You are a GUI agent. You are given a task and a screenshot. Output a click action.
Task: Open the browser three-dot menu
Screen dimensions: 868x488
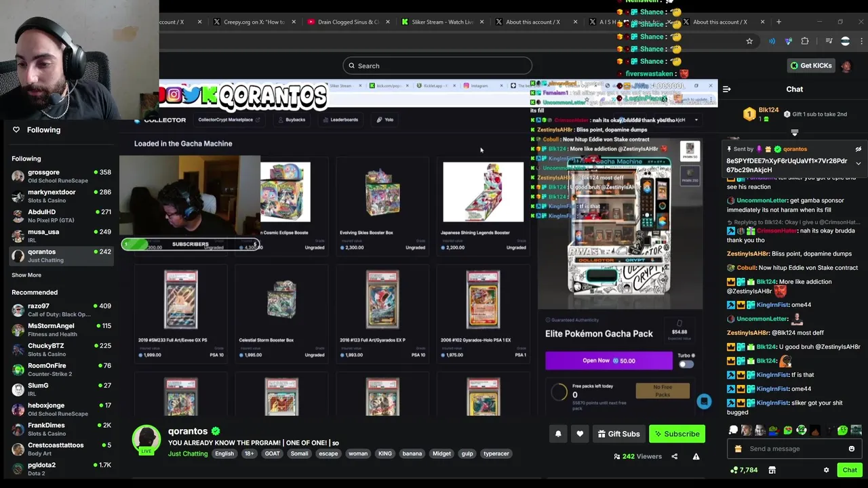click(x=862, y=41)
